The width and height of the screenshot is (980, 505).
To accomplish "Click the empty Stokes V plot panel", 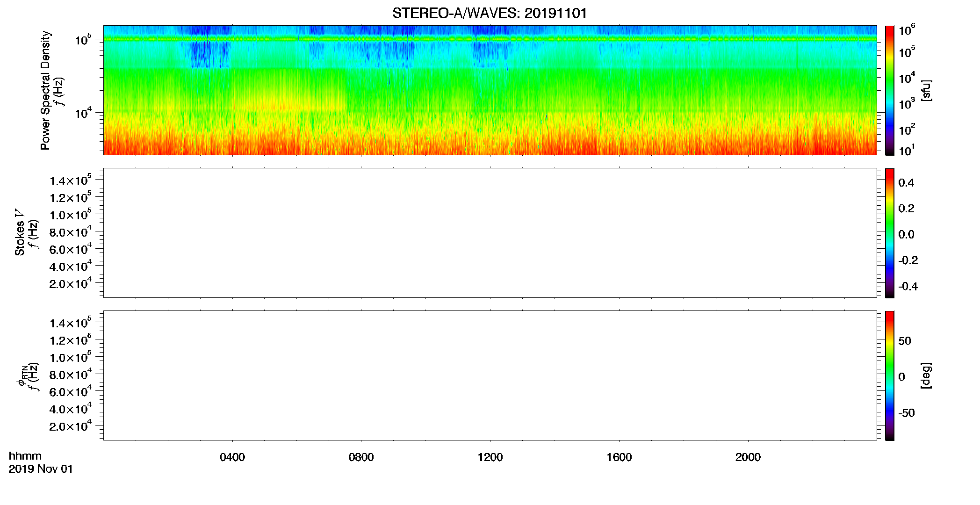I will 490,233.
